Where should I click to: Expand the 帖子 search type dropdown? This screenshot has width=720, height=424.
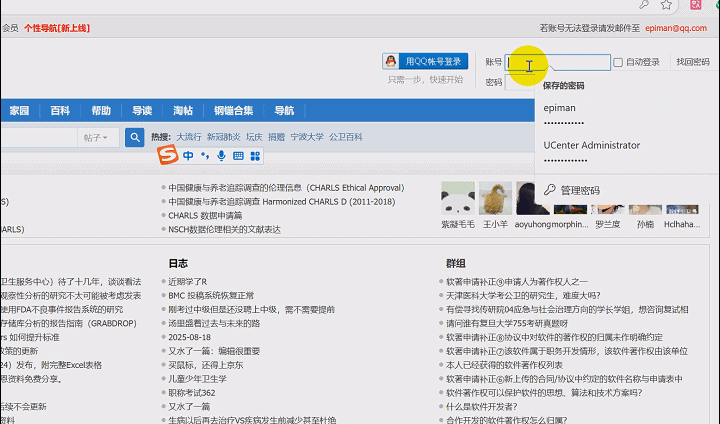pyautogui.click(x=100, y=137)
